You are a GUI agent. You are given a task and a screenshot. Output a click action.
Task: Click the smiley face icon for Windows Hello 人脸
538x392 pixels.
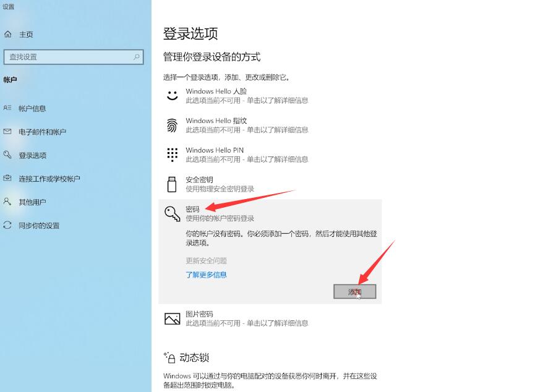click(x=173, y=95)
